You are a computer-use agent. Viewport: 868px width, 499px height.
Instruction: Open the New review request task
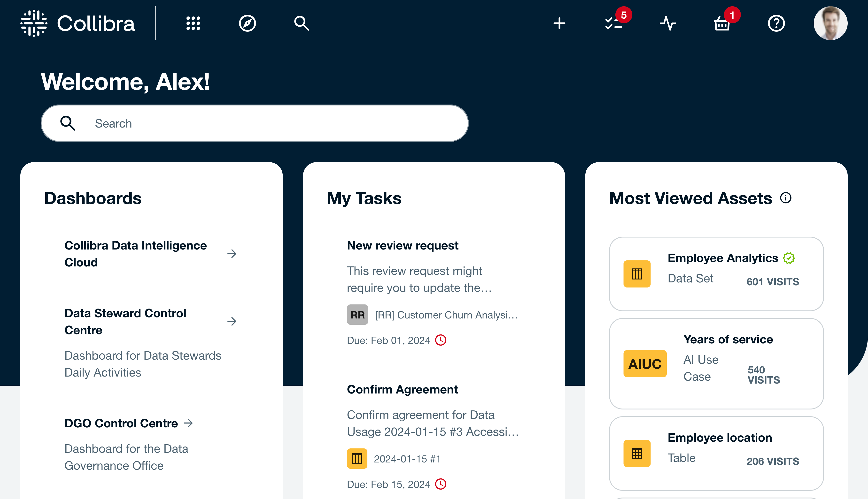click(x=402, y=245)
